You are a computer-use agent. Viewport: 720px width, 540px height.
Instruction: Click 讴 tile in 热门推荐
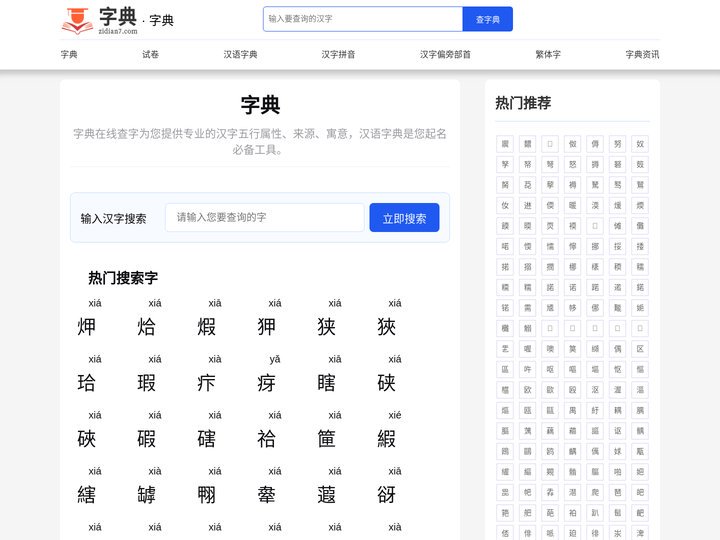tap(618, 431)
